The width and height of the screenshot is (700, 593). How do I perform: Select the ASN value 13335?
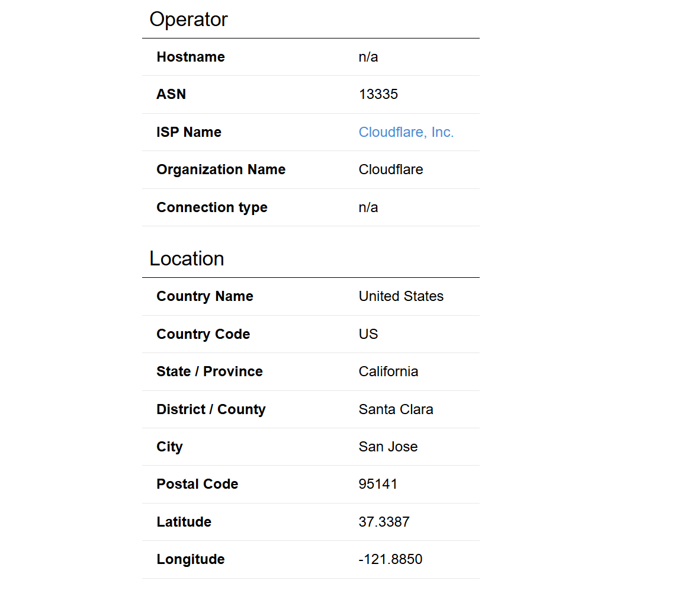(x=378, y=94)
